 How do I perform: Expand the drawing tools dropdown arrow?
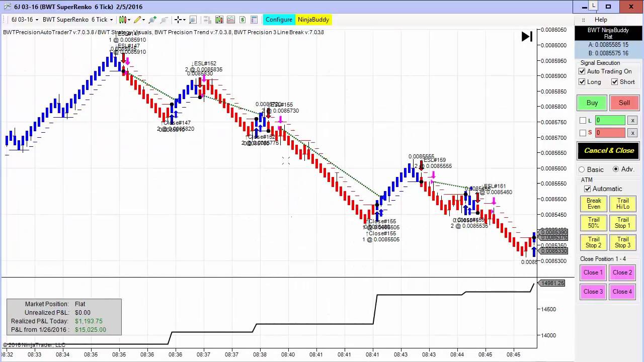pos(143,20)
